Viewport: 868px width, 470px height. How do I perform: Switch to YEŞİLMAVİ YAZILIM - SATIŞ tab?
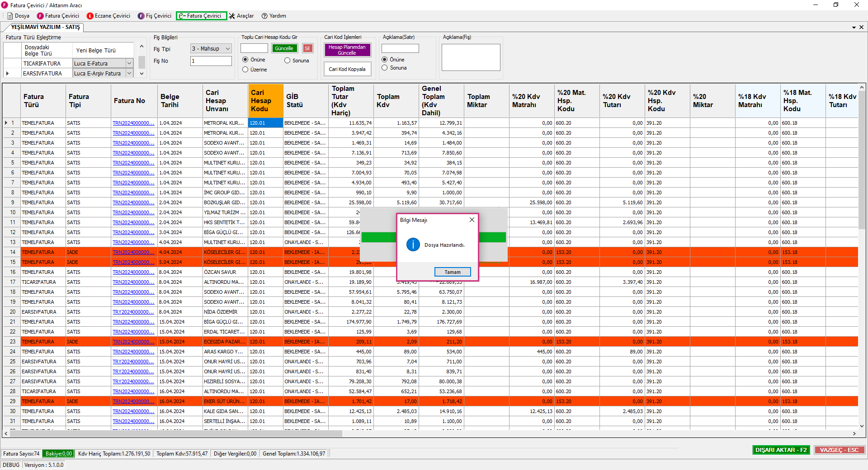click(x=45, y=27)
